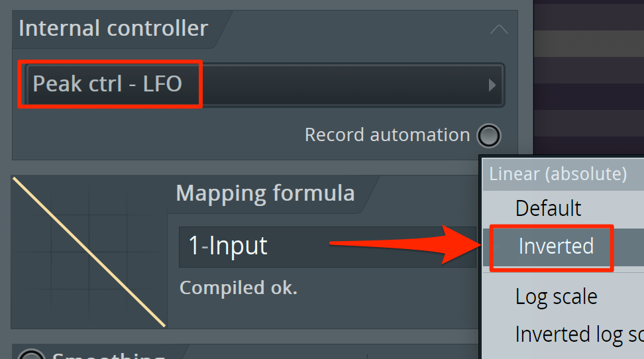Screen dimensions: 644x359
Task: Pick Inverted log scale preset
Action: (x=579, y=334)
